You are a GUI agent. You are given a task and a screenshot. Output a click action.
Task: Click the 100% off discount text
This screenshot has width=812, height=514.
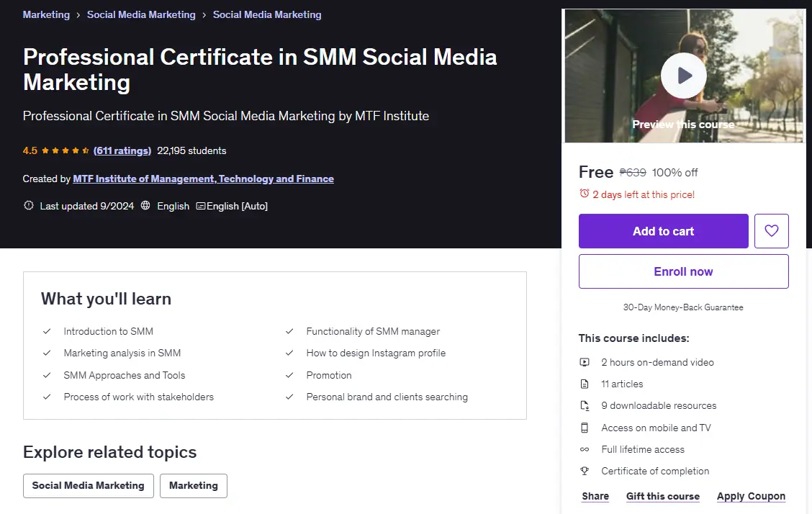pyautogui.click(x=675, y=172)
